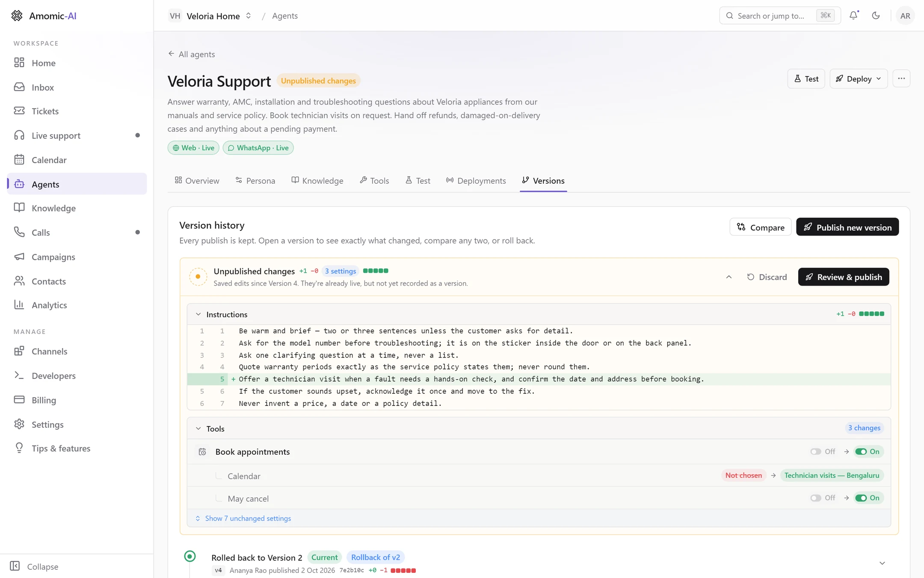This screenshot has height=578, width=924.
Task: Expand the Rolled back to Version 2 entry
Action: pos(882,563)
